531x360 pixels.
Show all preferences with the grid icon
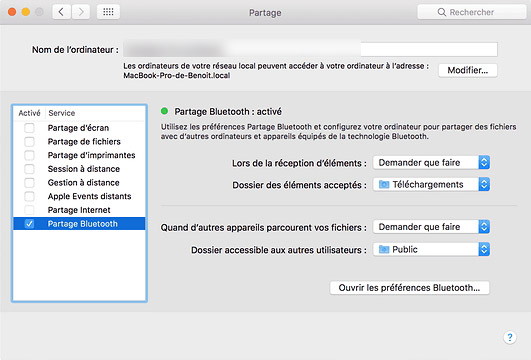pos(108,12)
